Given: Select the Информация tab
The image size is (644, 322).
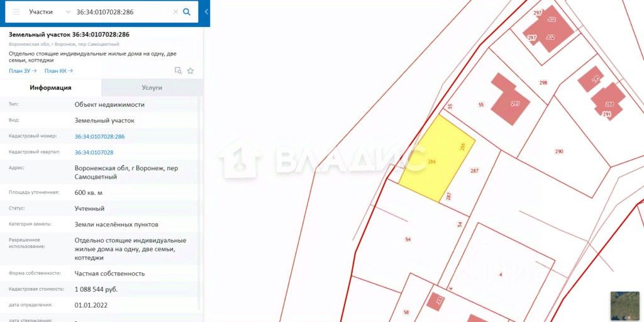Looking at the screenshot, I should (50, 87).
